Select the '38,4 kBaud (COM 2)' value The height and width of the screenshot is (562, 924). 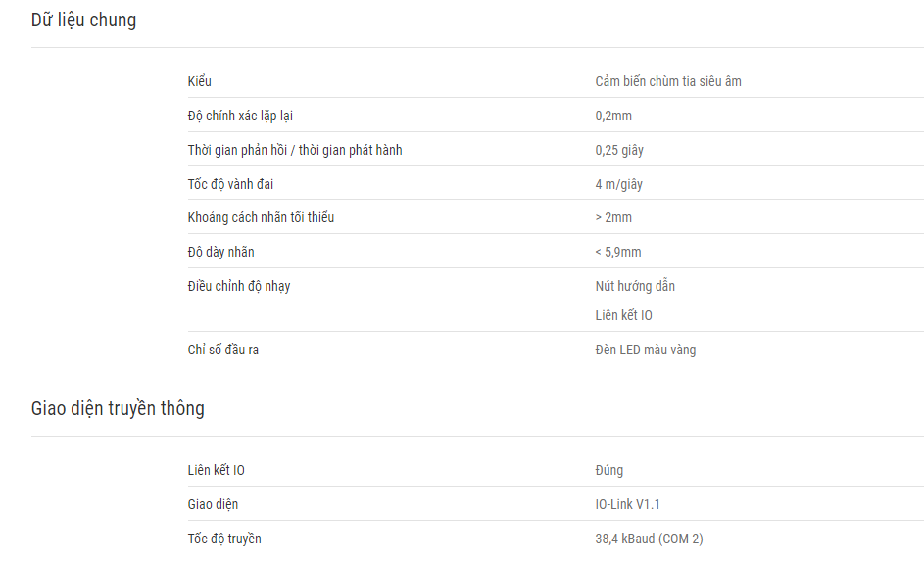(x=649, y=539)
